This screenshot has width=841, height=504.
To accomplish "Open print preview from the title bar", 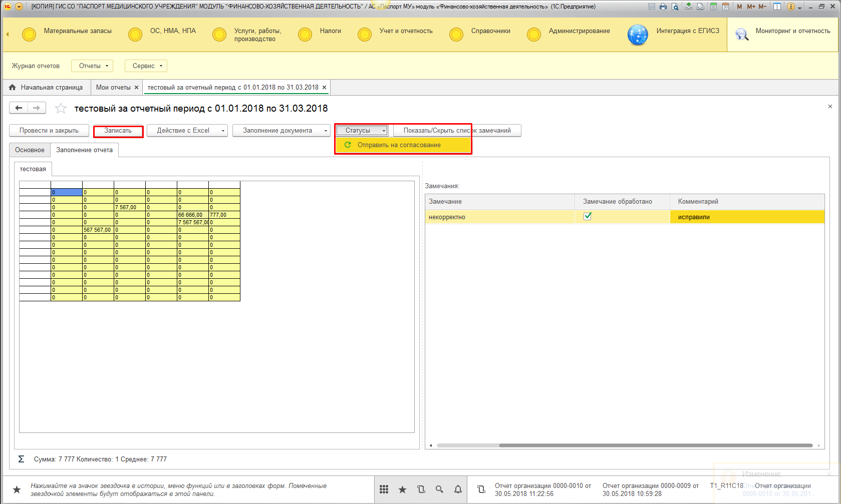I will (x=675, y=7).
